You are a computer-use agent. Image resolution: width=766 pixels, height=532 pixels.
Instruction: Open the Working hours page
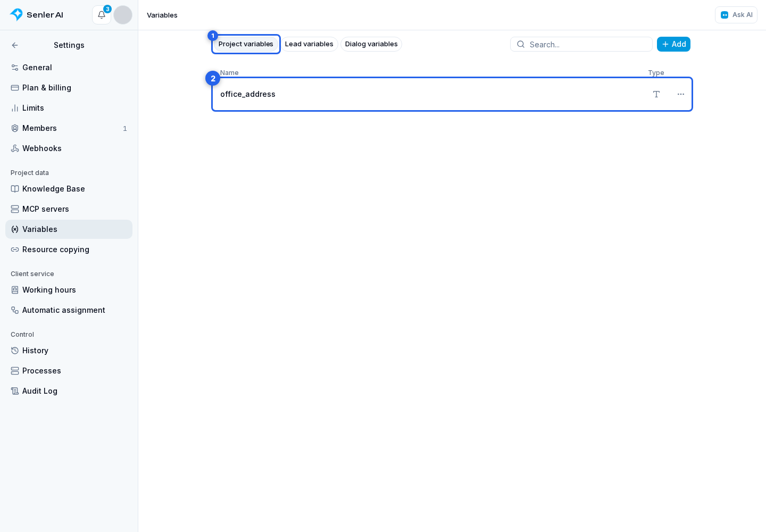pos(69,290)
